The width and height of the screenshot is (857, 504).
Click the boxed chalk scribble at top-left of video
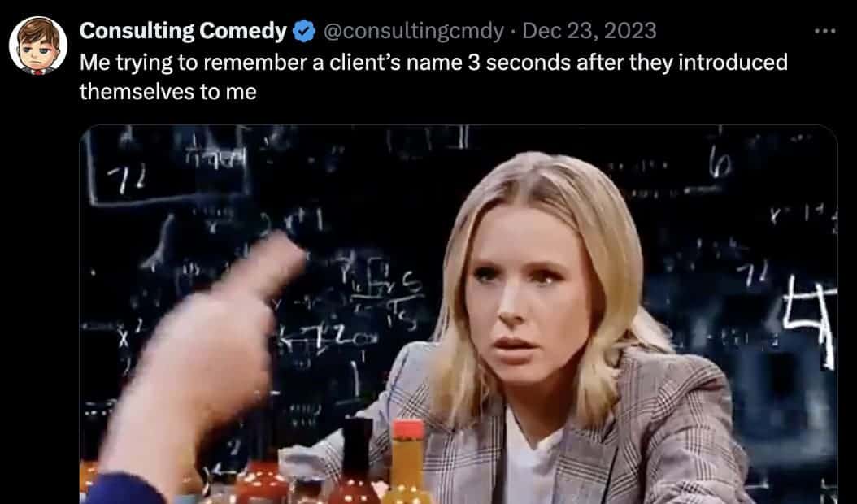pyautogui.click(x=167, y=165)
